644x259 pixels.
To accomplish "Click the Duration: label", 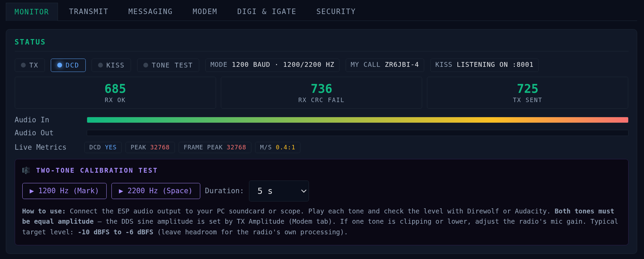I will [224, 191].
